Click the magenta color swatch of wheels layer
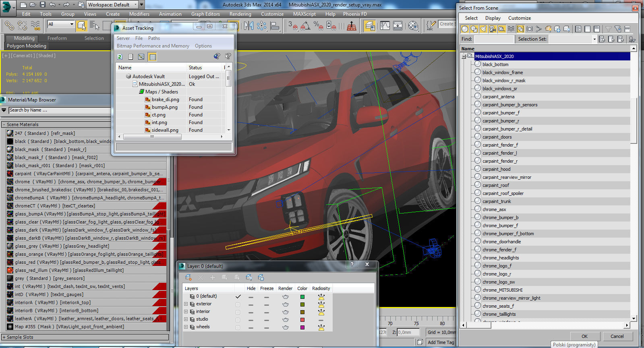 302,327
